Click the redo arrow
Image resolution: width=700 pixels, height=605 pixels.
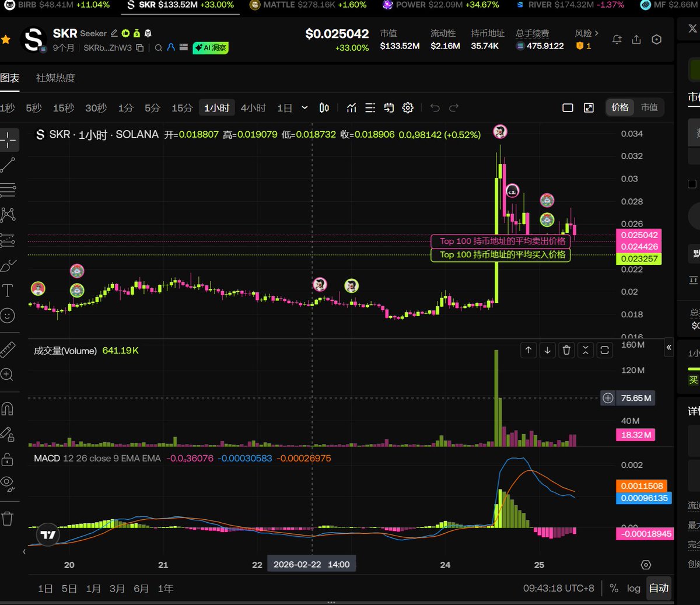tap(454, 108)
